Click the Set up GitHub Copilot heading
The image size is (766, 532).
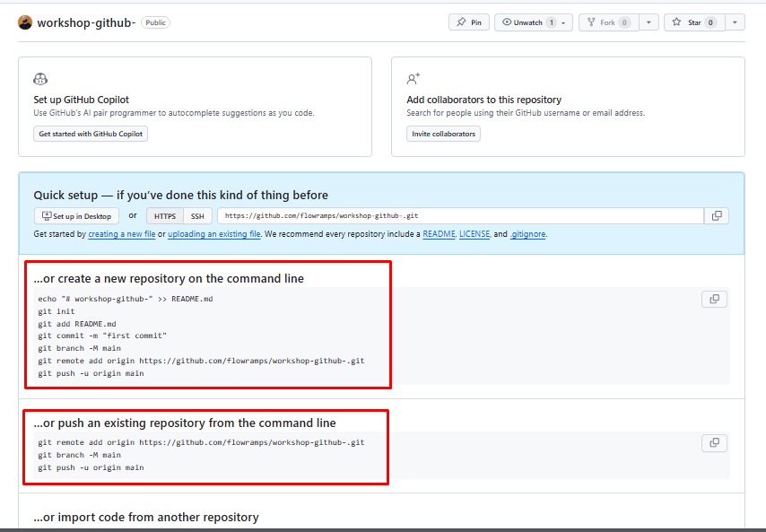point(81,100)
